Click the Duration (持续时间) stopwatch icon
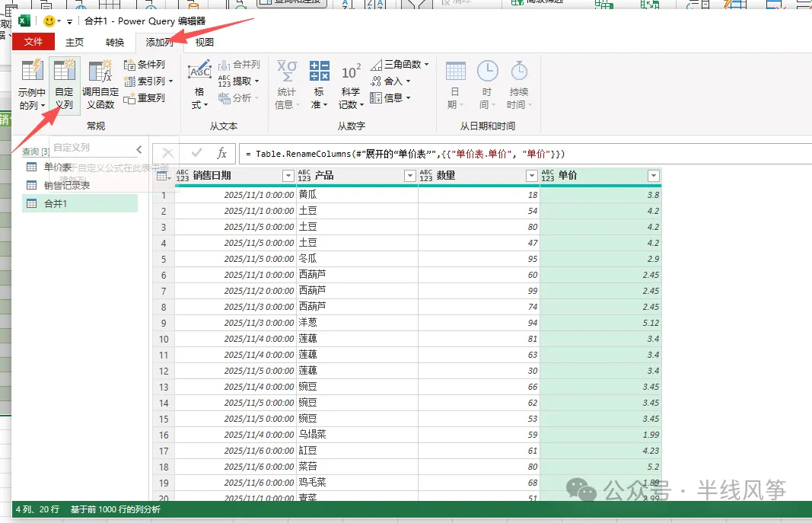The image size is (812, 523). [x=519, y=71]
